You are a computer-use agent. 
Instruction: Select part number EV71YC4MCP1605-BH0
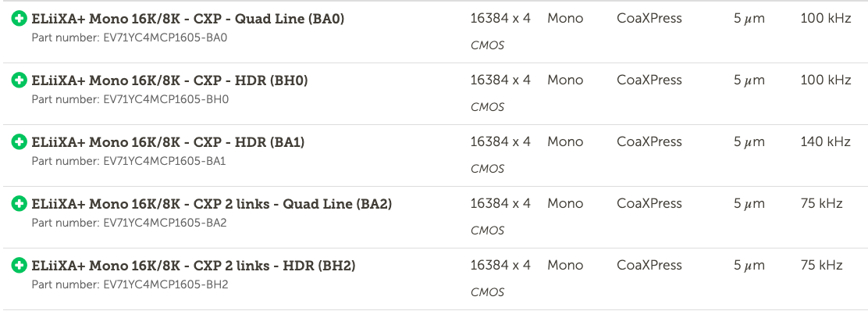tap(130, 100)
